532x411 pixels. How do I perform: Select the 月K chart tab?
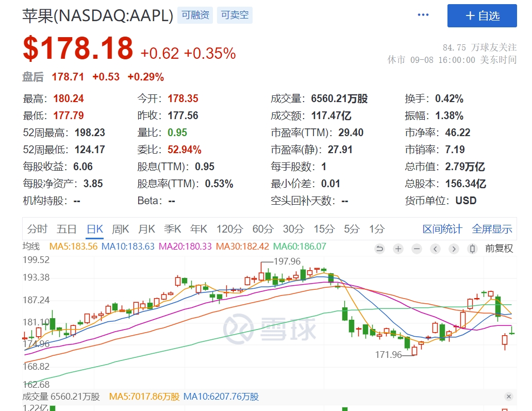[146, 229]
